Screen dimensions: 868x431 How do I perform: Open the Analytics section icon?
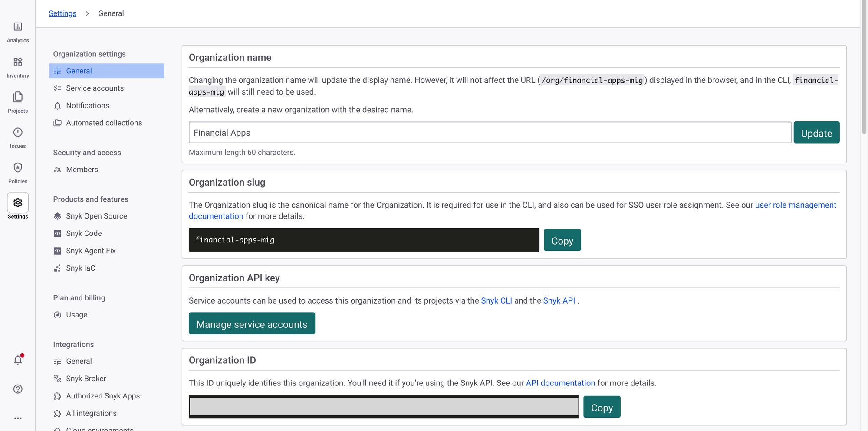18,27
